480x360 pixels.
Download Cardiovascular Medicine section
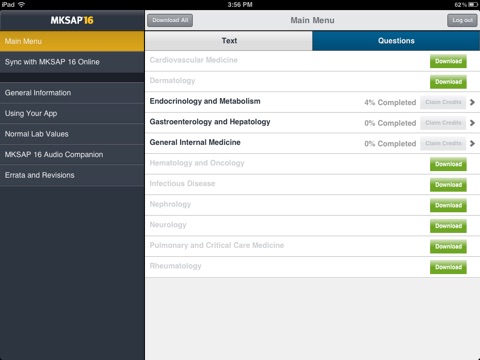click(x=448, y=61)
